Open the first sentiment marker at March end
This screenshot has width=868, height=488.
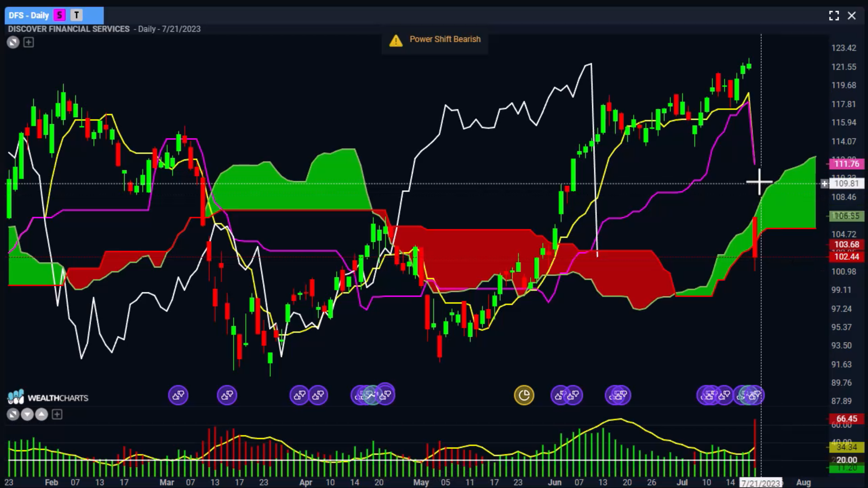(299, 395)
